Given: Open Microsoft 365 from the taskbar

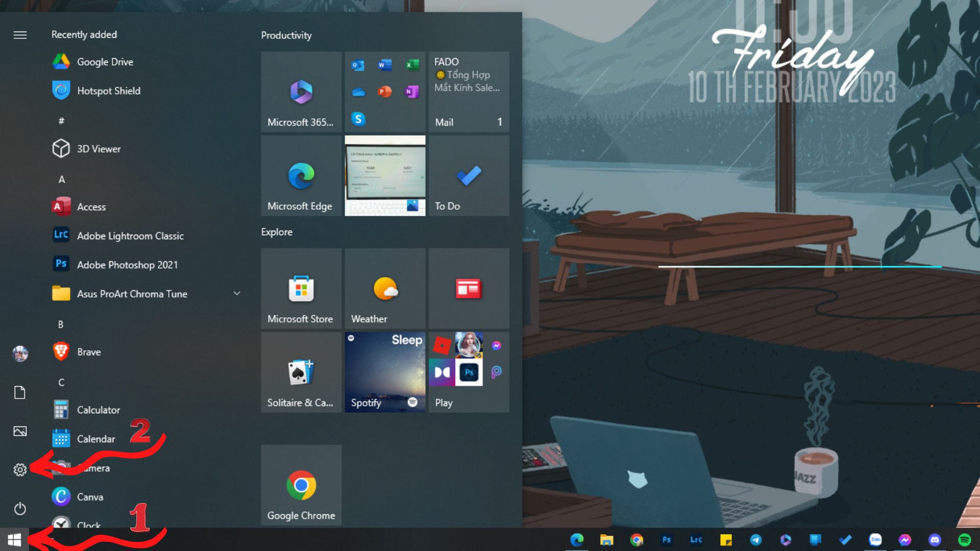Looking at the screenshot, I should (786, 540).
